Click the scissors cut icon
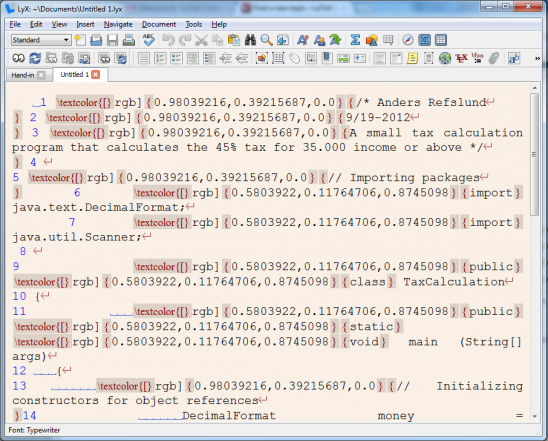The height and width of the screenshot is (441, 548). pyautogui.click(x=201, y=40)
